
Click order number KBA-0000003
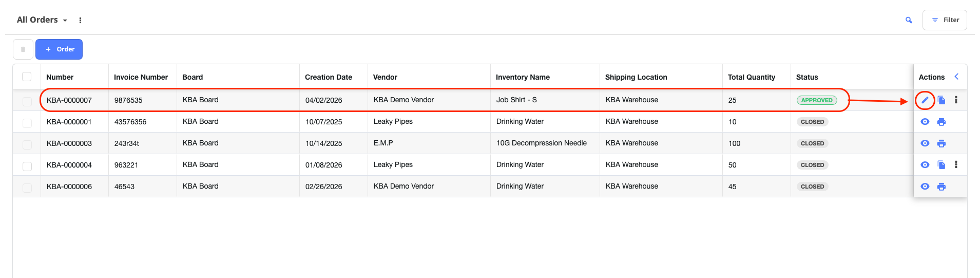point(69,143)
